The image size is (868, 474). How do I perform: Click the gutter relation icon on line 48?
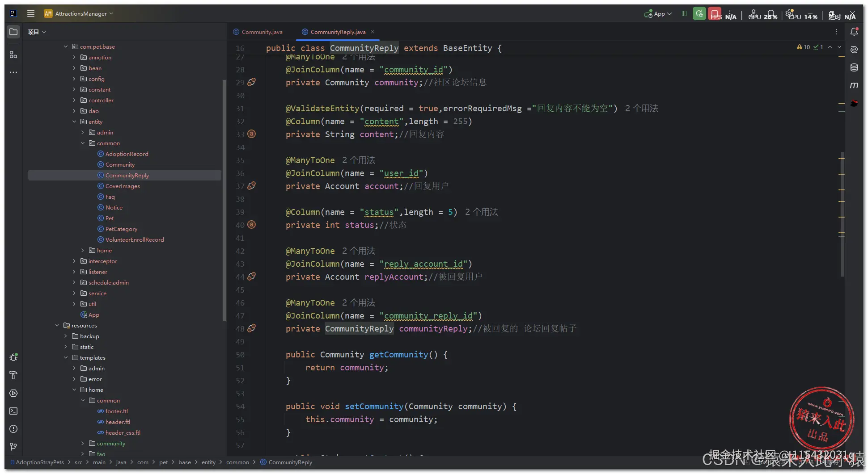tap(252, 328)
